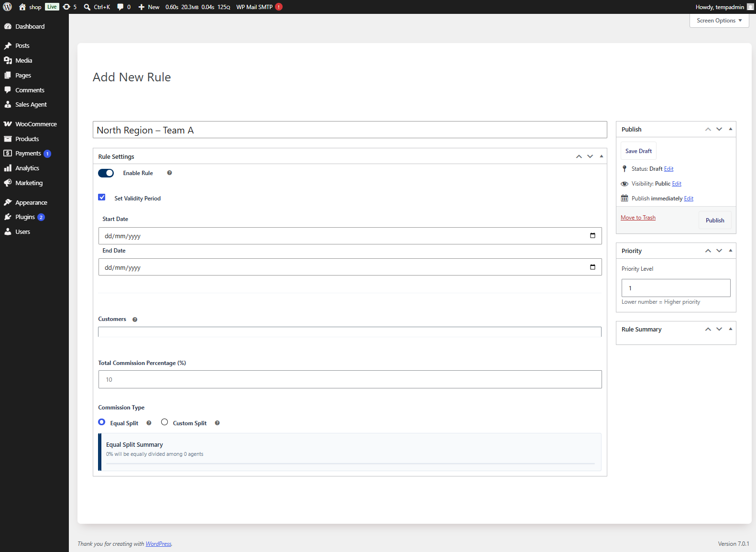Click the Users icon in sidebar

coord(8,232)
